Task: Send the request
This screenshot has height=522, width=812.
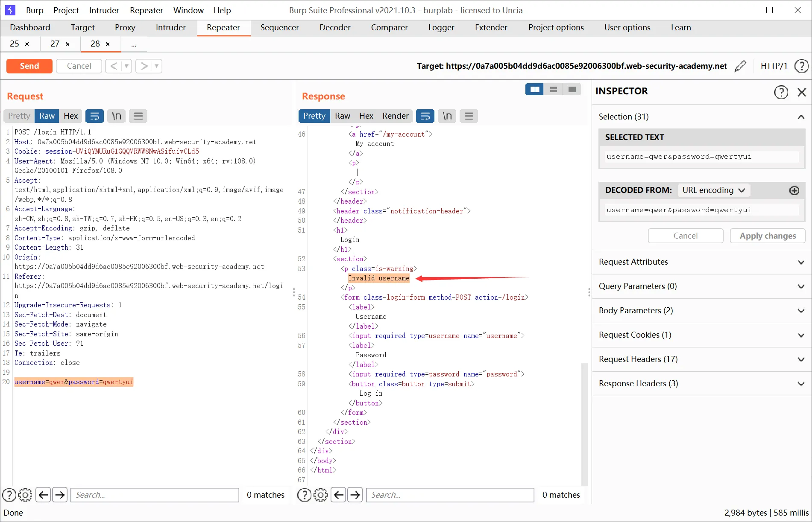Action: pyautogui.click(x=29, y=66)
